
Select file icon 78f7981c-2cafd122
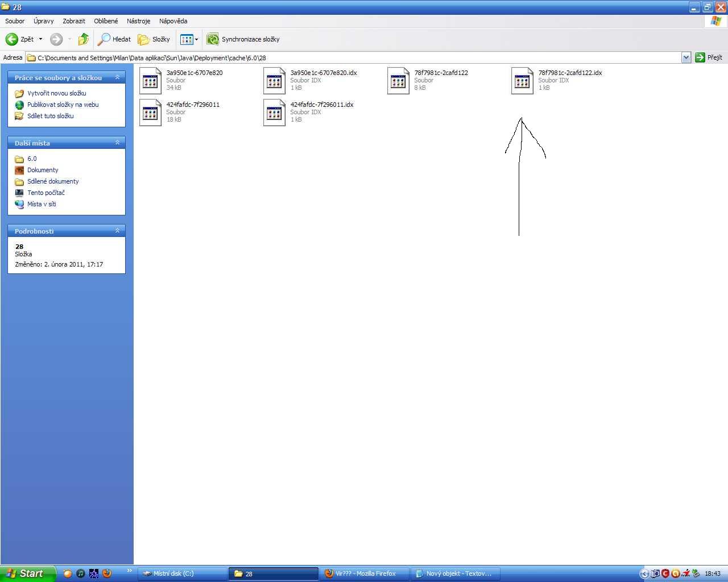(399, 81)
